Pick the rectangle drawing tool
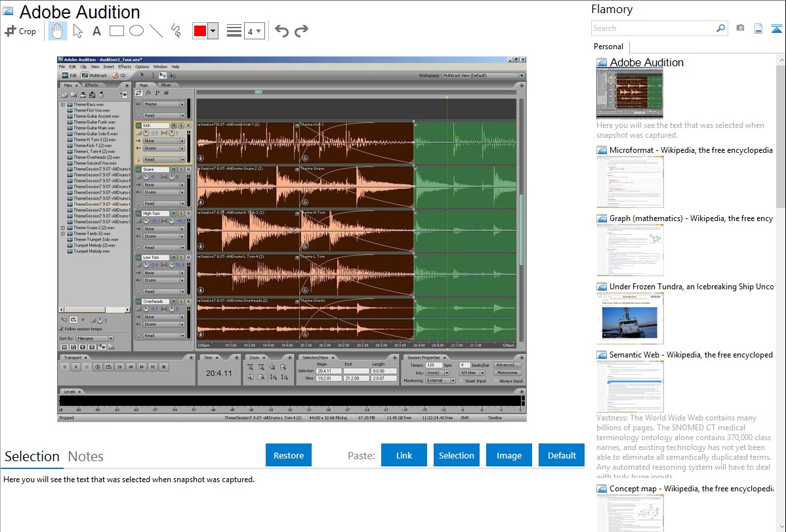This screenshot has height=532, width=786. (x=116, y=31)
